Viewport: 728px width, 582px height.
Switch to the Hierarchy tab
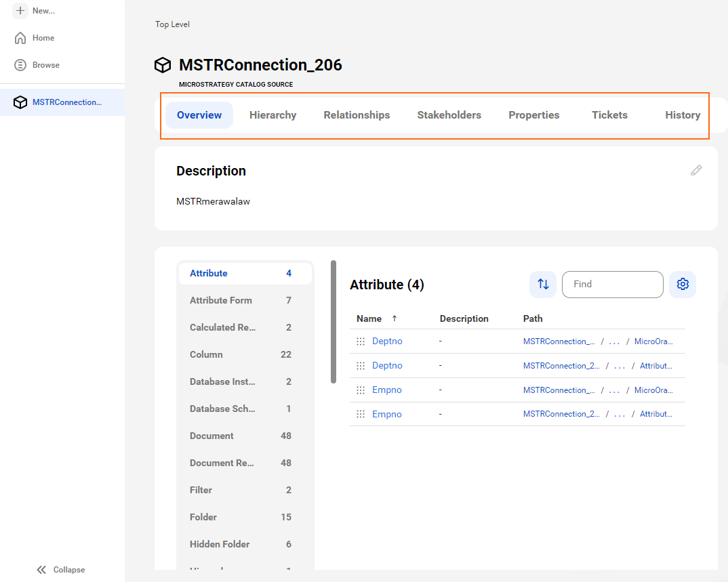coord(273,115)
